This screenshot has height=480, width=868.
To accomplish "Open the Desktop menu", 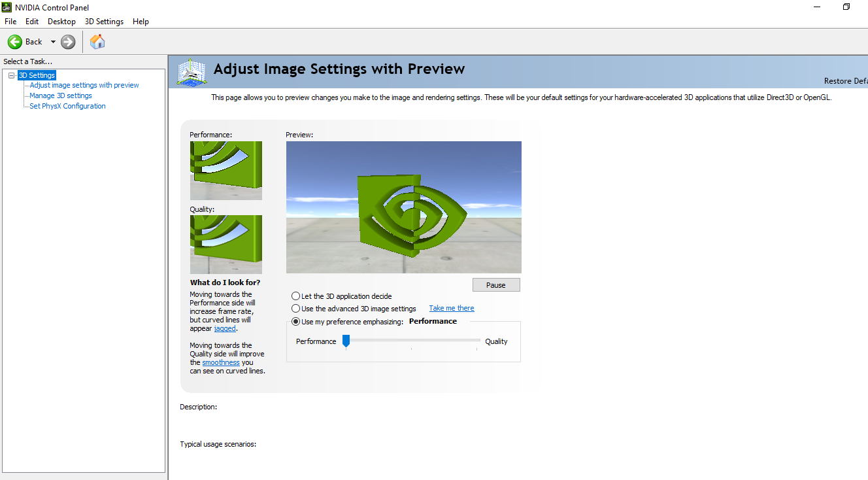I will [62, 22].
